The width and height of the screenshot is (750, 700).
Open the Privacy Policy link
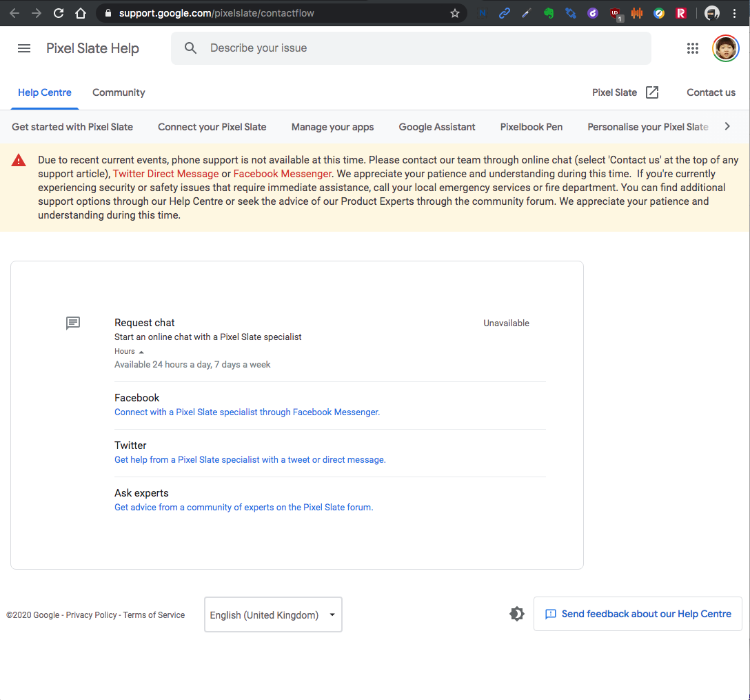click(x=92, y=615)
